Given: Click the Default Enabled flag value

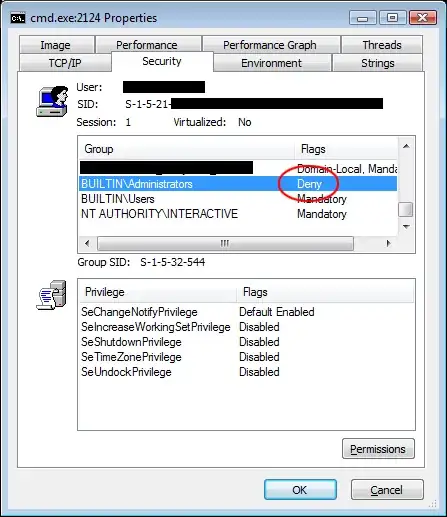Looking at the screenshot, I should pos(277,312).
